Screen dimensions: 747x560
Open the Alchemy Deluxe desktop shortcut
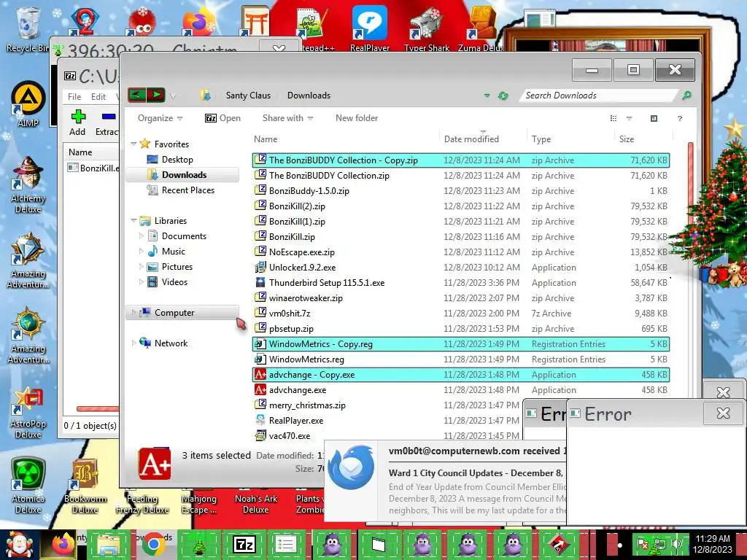pyautogui.click(x=28, y=184)
